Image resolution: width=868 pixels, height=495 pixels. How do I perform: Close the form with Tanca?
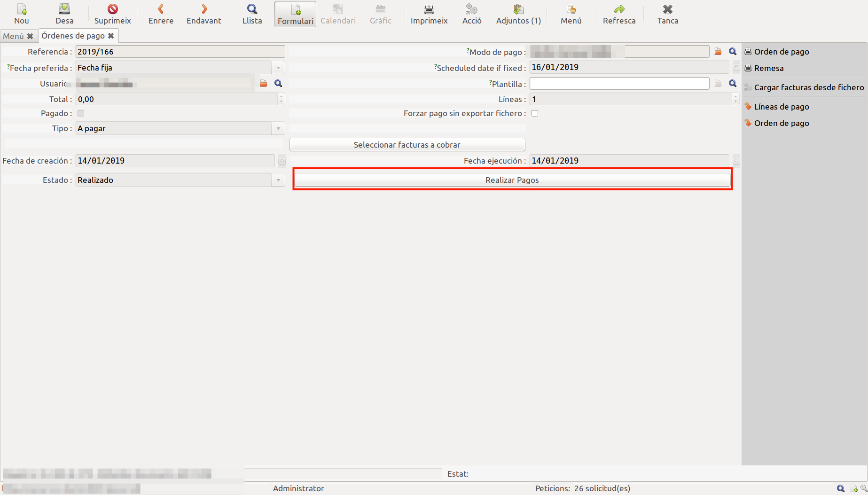(668, 14)
